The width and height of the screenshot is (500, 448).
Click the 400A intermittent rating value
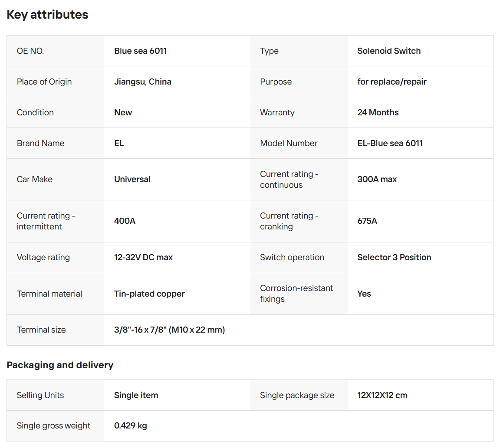point(125,221)
